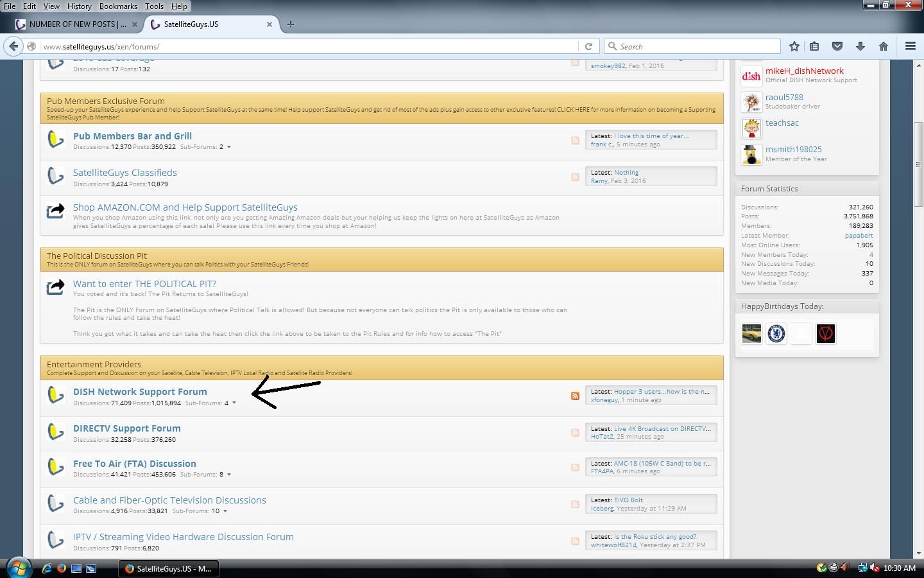Reload the page with the refresh icon
Viewport: 924px width, 578px height.
(x=588, y=46)
